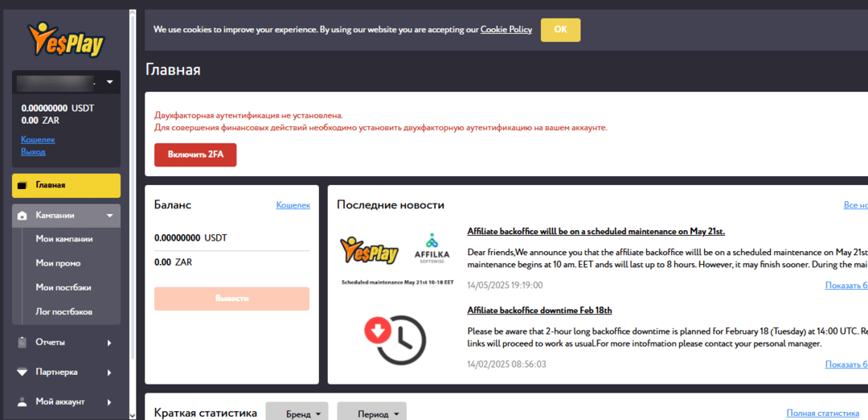
Task: Click the 0.00000000 USDT balance in card
Action: [190, 237]
